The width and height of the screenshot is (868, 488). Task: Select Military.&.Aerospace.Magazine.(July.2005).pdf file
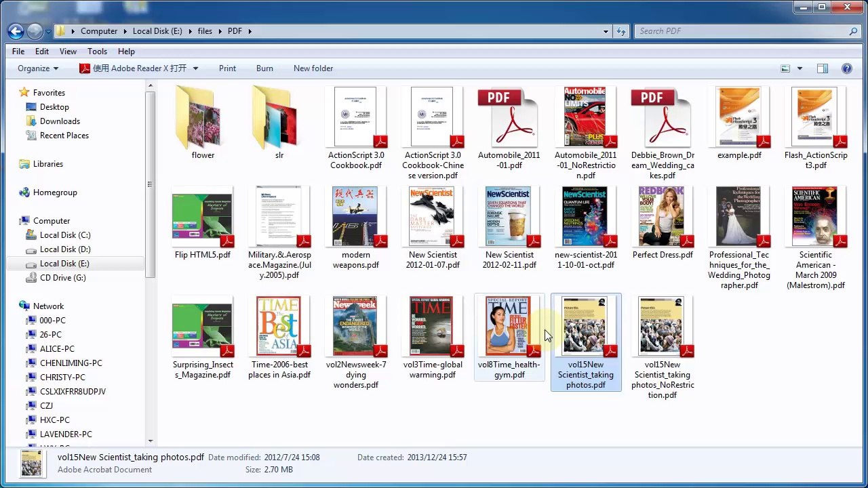click(x=279, y=234)
